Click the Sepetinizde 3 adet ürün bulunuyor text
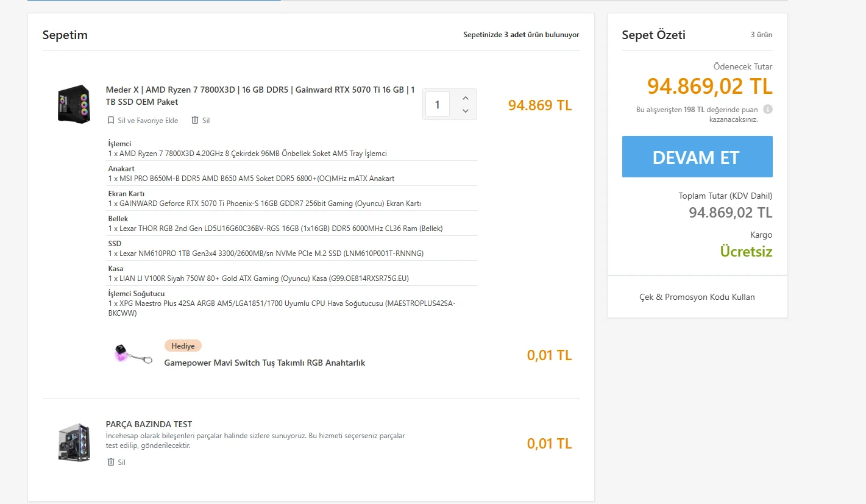This screenshot has height=504, width=866. point(521,35)
